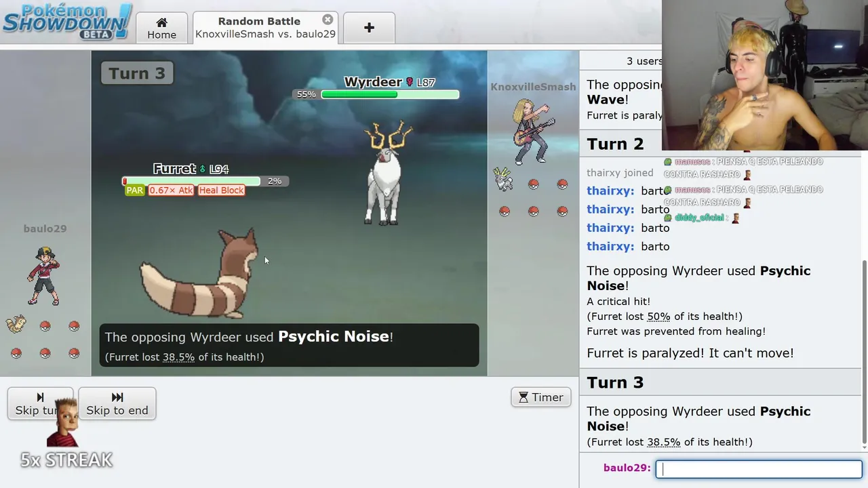
Task: Click Wyrdeer's HP bar
Action: click(390, 94)
